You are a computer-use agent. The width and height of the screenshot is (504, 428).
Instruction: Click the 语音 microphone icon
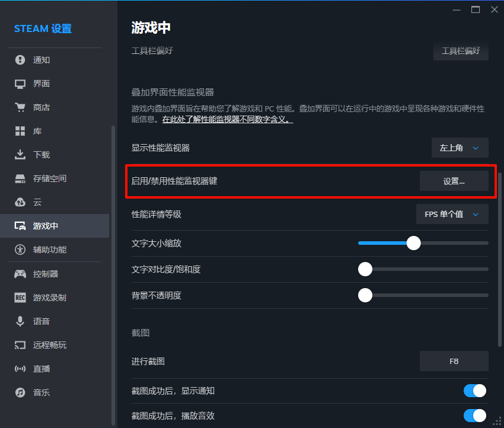20,321
